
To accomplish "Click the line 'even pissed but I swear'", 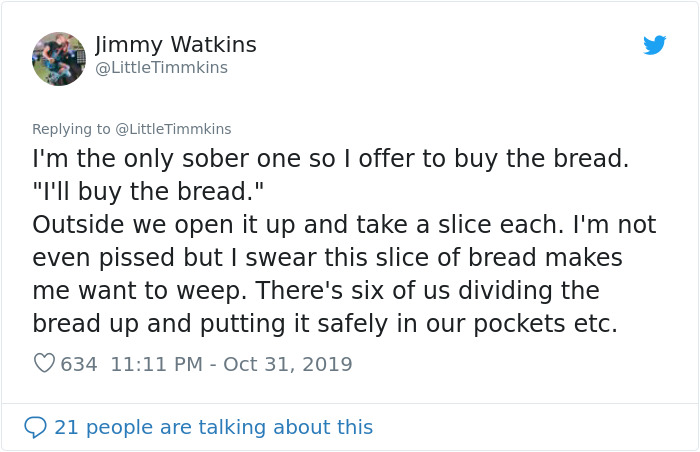I will [x=327, y=258].
